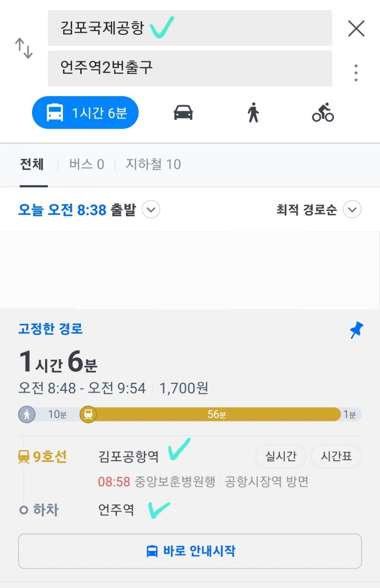380x588 pixels.
Task: Tap the 바로 안내시작 button
Action: [x=190, y=551]
